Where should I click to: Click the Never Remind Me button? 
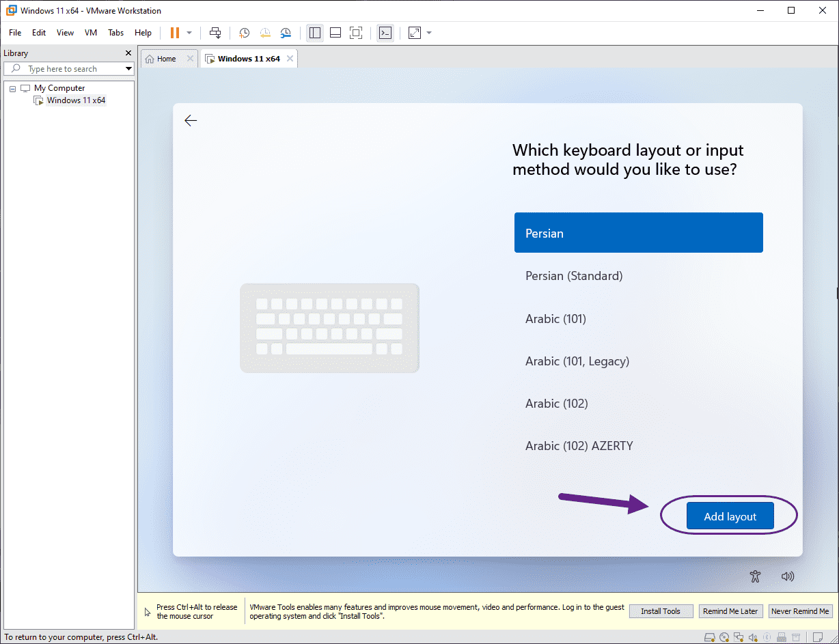coord(800,611)
